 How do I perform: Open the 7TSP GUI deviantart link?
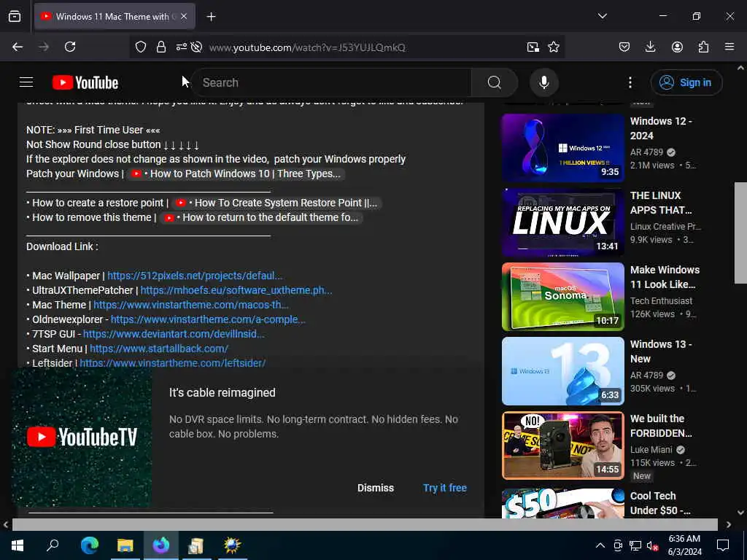click(x=174, y=334)
